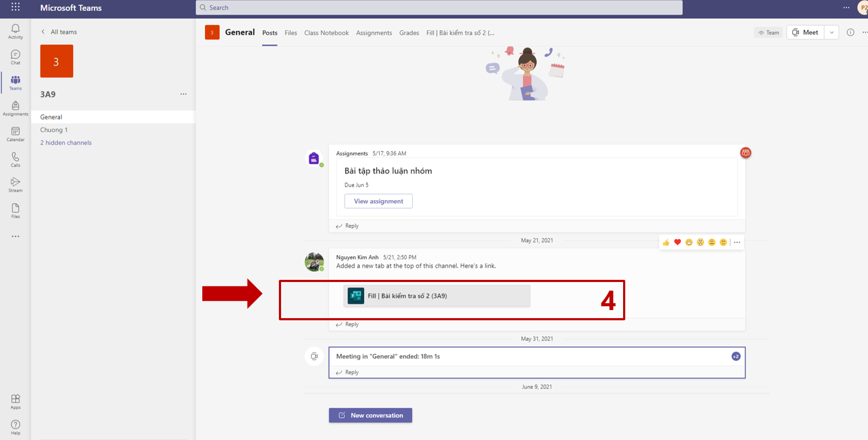
Task: Expand the Meet button dropdown arrow
Action: coord(831,32)
